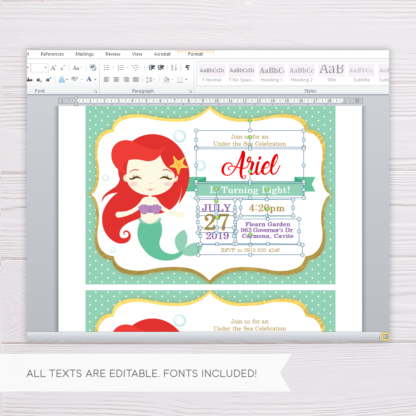Open the font size dropdown
This screenshot has height=416, width=416.
click(x=45, y=68)
